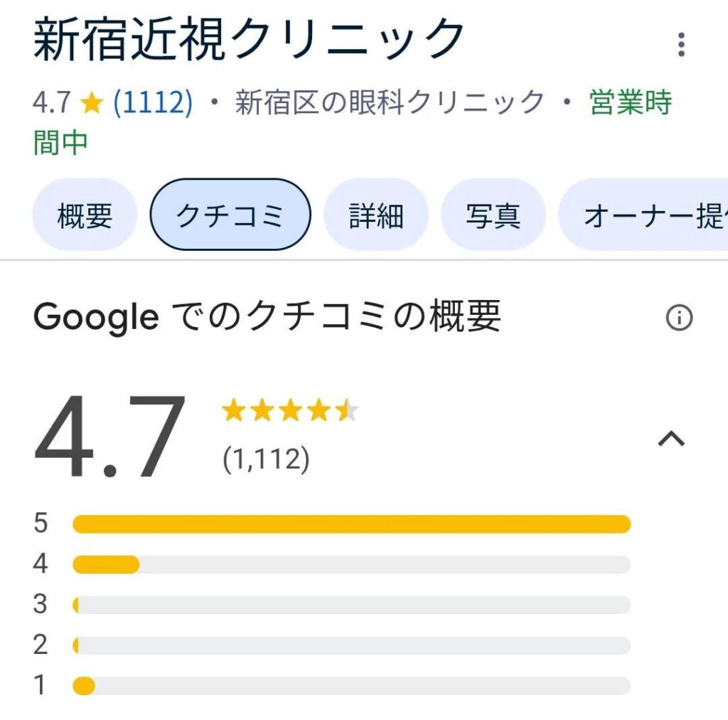Select the 概要 tab
This screenshot has width=728, height=720.
pos(85,215)
